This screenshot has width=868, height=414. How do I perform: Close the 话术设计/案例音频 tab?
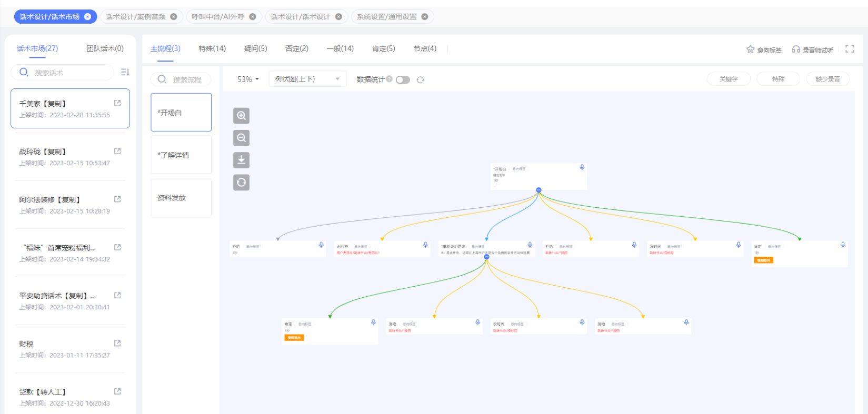point(174,17)
